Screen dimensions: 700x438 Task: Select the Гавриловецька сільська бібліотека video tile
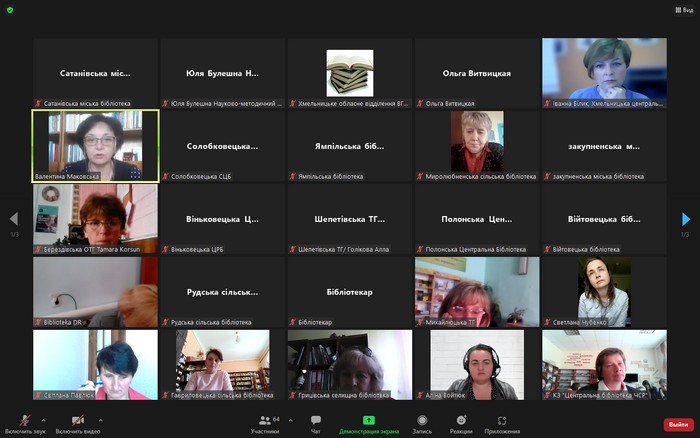coord(222,365)
